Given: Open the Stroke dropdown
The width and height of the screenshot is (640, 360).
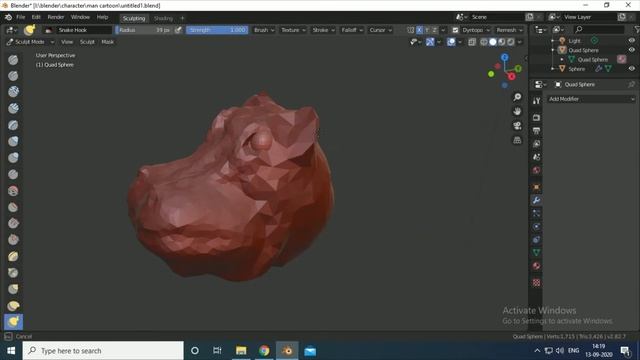Looking at the screenshot, I should pyautogui.click(x=323, y=30).
